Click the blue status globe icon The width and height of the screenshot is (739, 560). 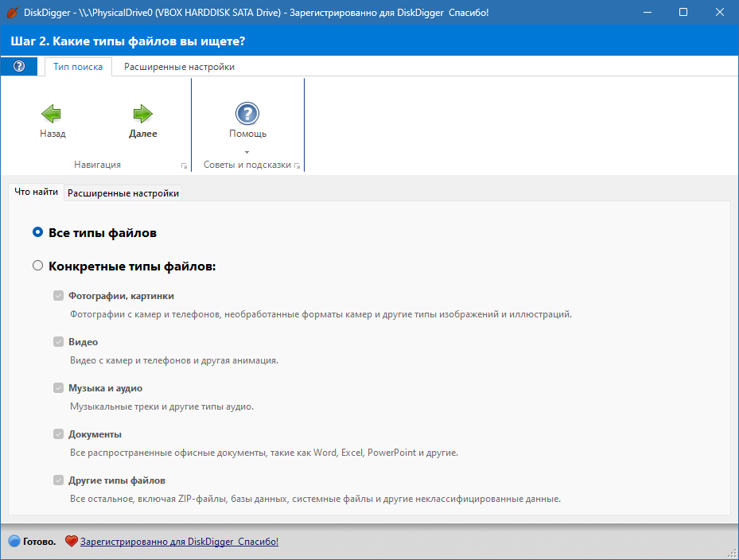[14, 541]
